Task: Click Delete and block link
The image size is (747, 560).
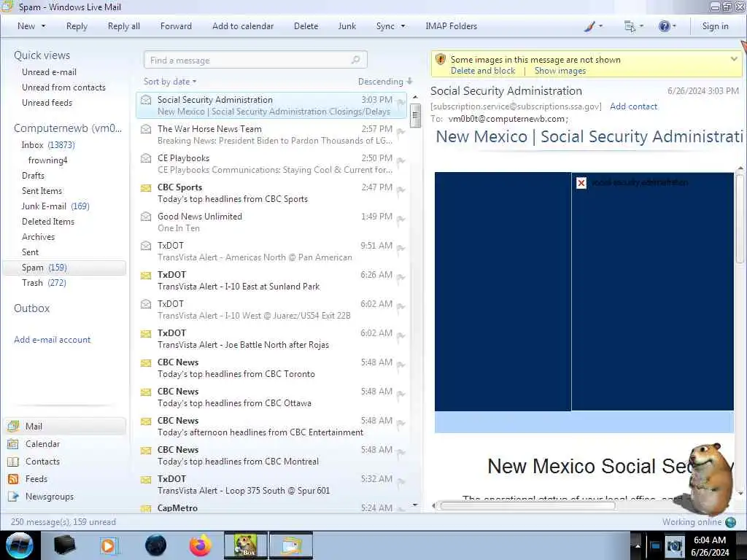Action: click(483, 71)
